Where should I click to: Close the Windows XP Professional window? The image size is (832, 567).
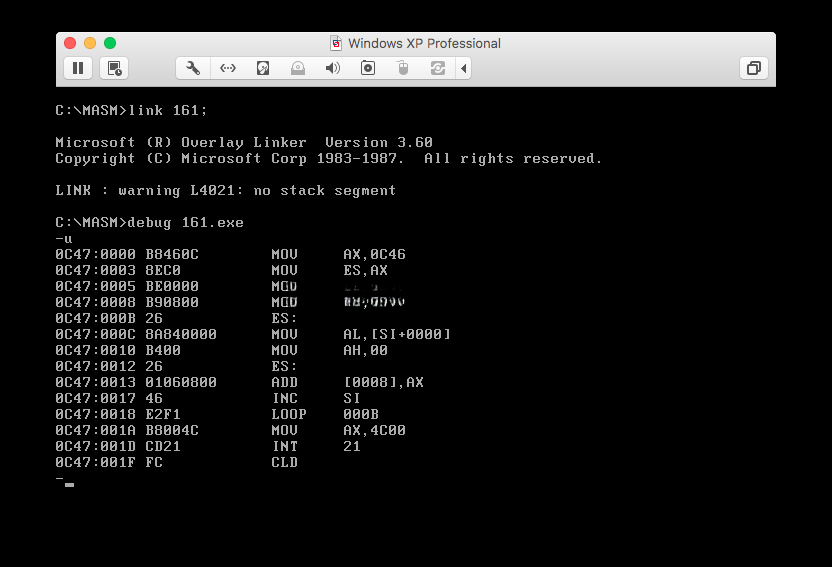click(70, 43)
